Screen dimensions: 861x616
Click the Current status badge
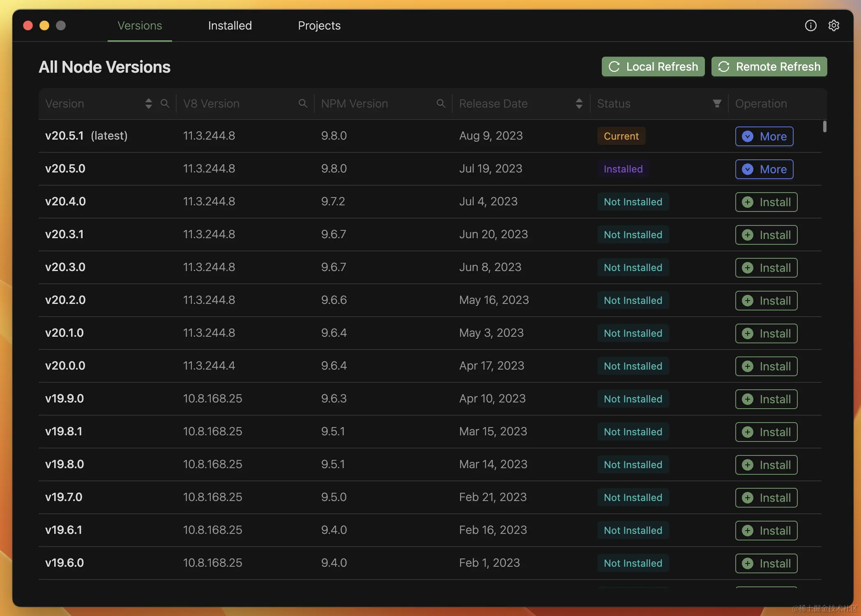tap(621, 136)
